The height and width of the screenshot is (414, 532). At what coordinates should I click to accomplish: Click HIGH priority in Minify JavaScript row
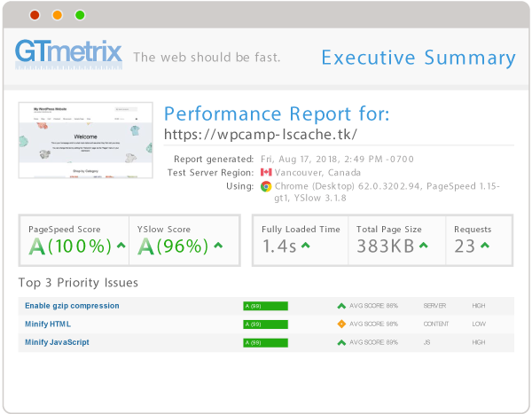pos(479,342)
